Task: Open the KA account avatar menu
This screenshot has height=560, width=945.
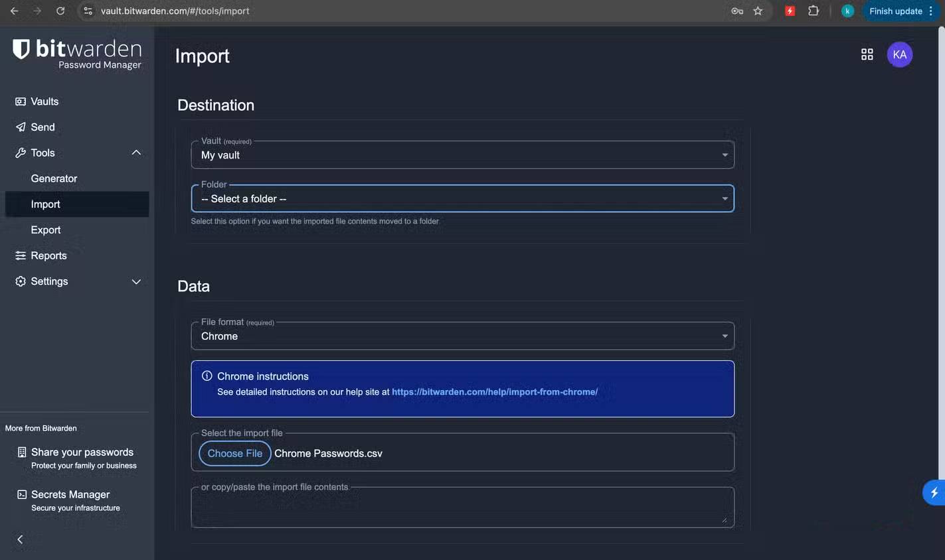Action: (899, 54)
